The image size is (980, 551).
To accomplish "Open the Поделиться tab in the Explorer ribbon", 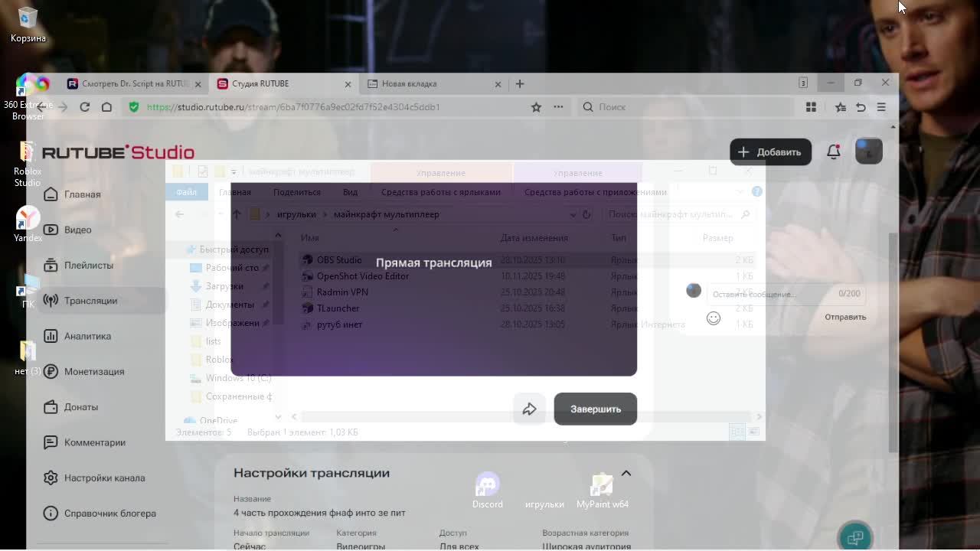I will (x=297, y=192).
